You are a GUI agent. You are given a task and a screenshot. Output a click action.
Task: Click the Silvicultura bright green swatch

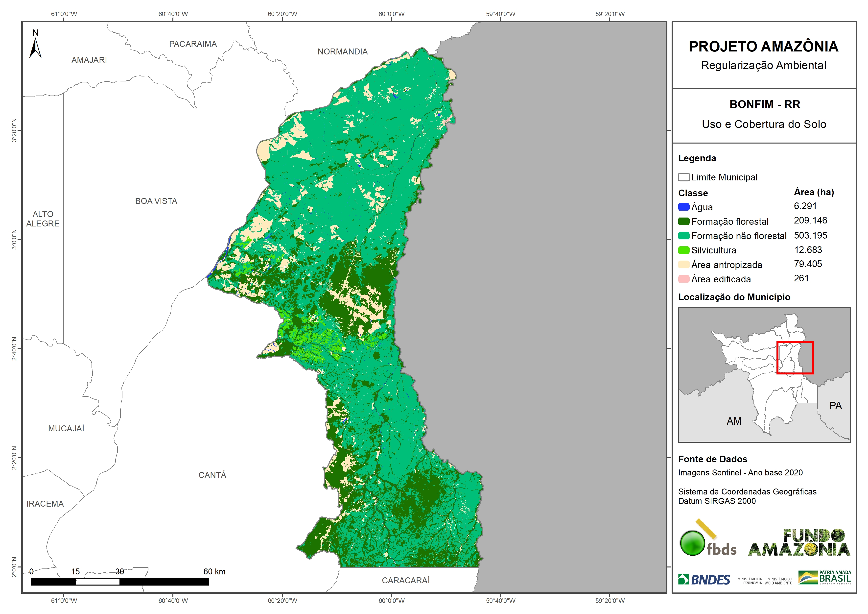click(683, 250)
